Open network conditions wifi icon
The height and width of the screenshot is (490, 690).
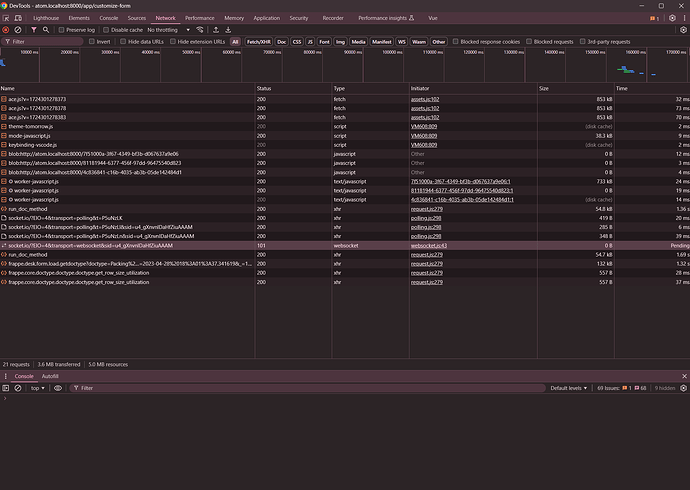point(200,30)
